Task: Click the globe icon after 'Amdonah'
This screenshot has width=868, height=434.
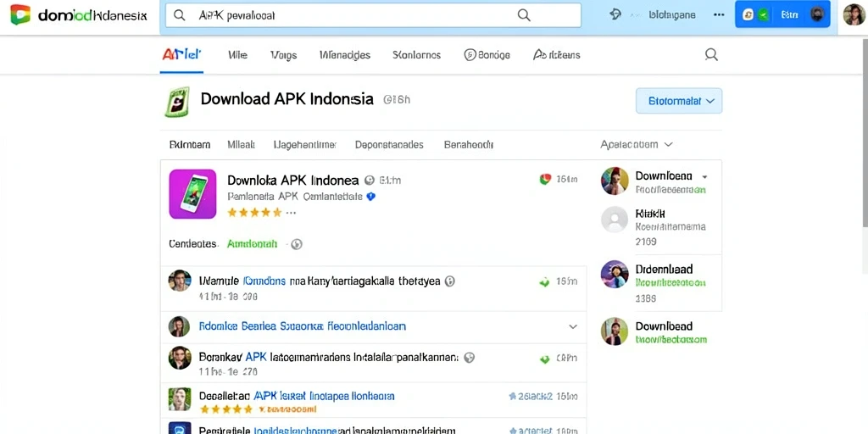Action: [297, 244]
